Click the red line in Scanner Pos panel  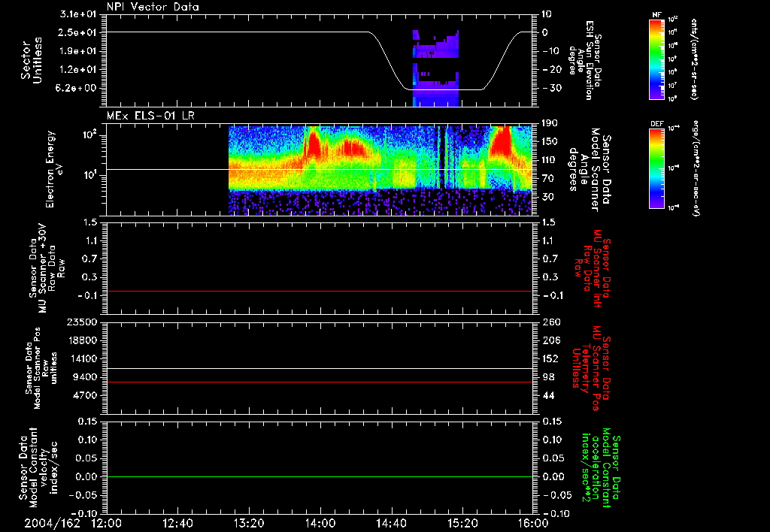[x=320, y=382]
